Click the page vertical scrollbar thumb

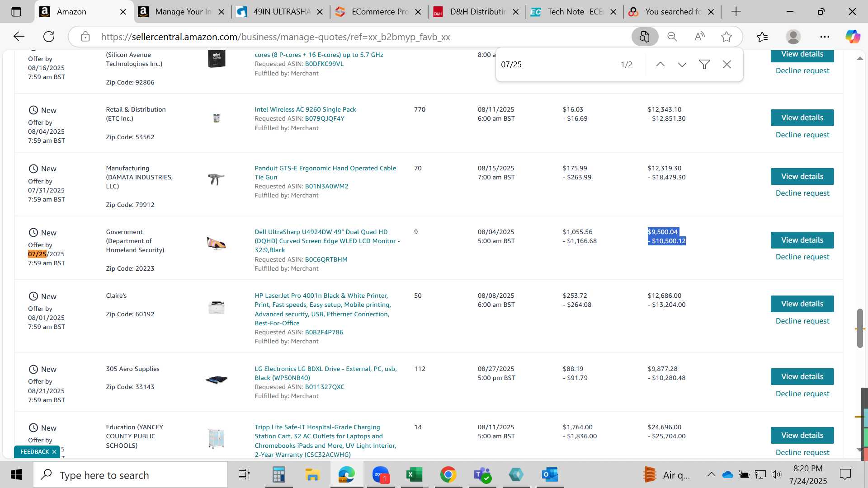click(859, 328)
